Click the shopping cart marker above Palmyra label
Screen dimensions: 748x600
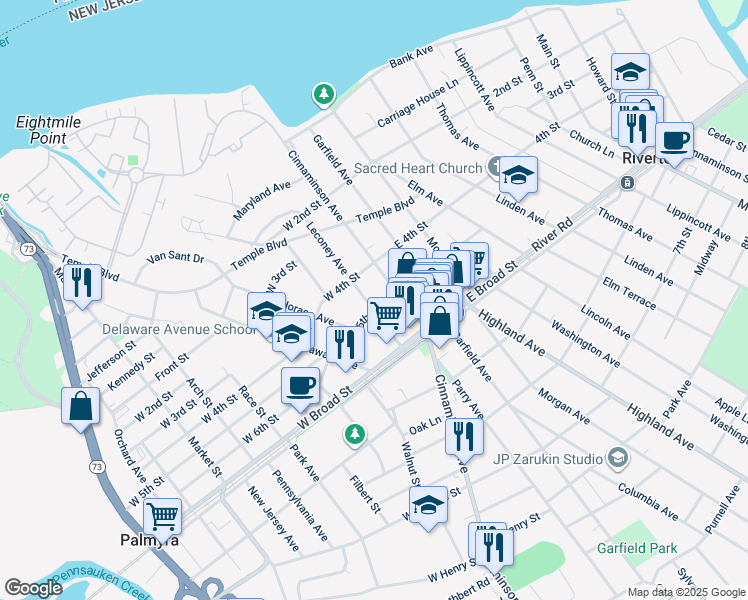tap(163, 519)
